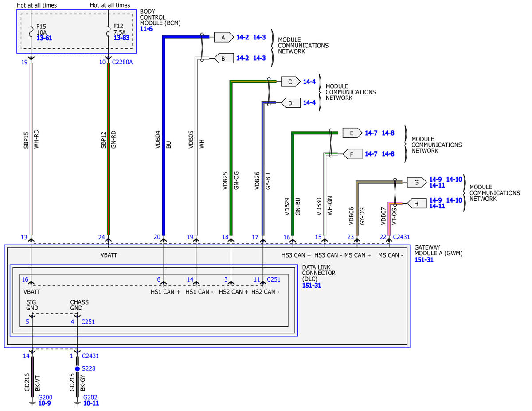Click the C2280A connector label

tap(121, 62)
